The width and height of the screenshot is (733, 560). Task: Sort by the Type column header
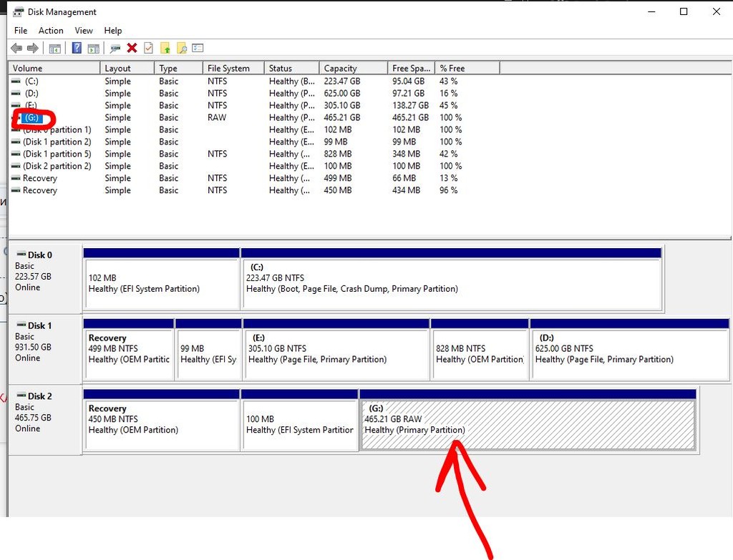[178, 68]
